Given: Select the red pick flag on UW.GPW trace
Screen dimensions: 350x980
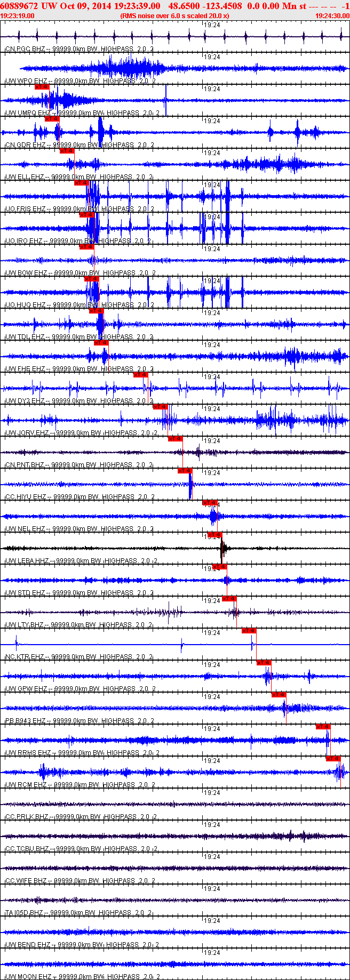Looking at the screenshot, I should click(264, 662).
